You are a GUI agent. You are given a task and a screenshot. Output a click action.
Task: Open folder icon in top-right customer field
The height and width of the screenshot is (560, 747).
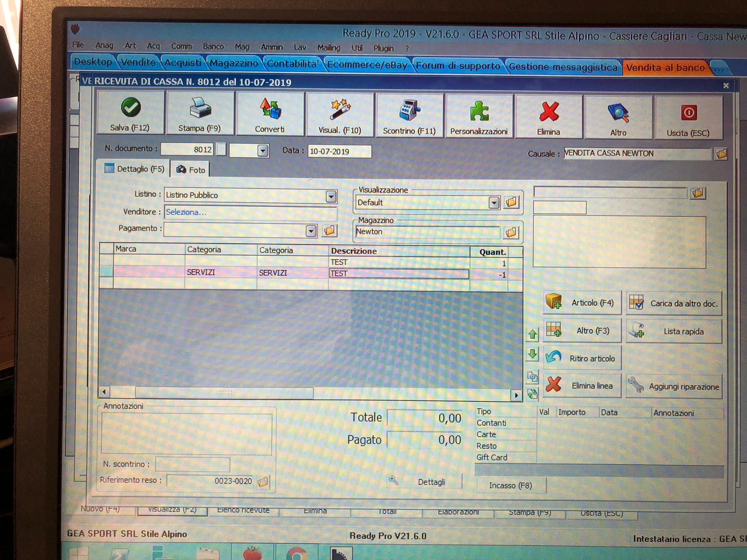pos(698,193)
